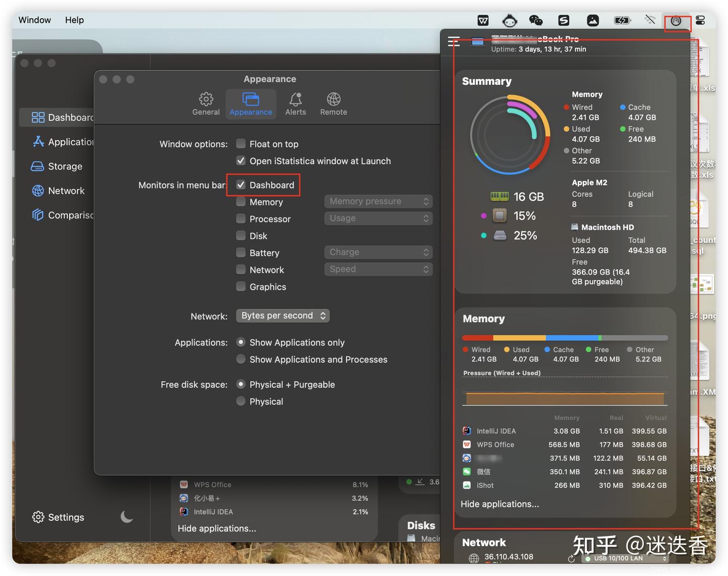
Task: Click Hide applications in the Memory panel
Action: 499,504
